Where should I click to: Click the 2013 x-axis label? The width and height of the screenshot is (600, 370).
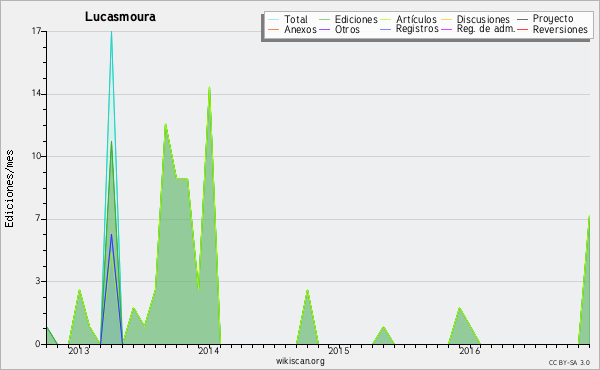click(x=78, y=350)
